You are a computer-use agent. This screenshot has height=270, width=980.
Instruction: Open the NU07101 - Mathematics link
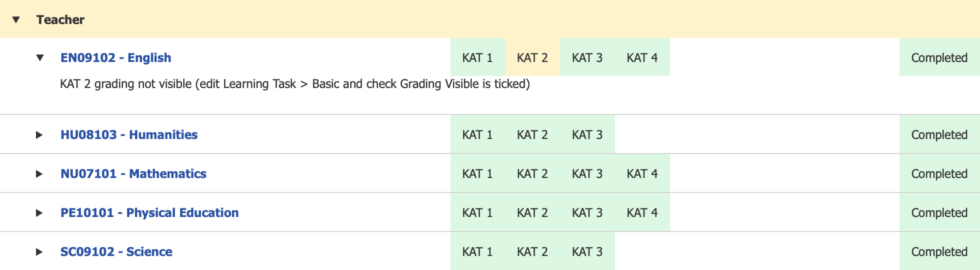coord(133,174)
